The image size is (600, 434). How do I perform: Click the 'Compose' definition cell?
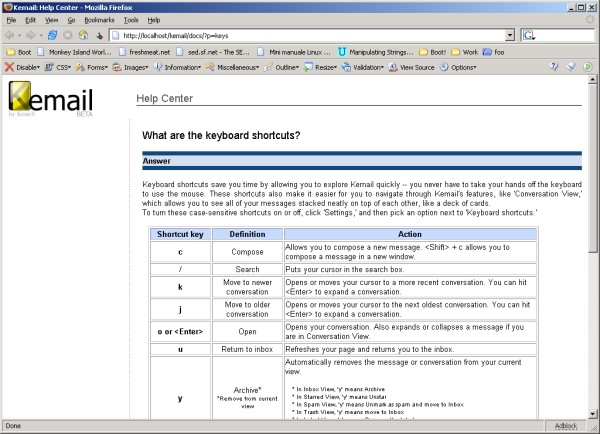247,252
